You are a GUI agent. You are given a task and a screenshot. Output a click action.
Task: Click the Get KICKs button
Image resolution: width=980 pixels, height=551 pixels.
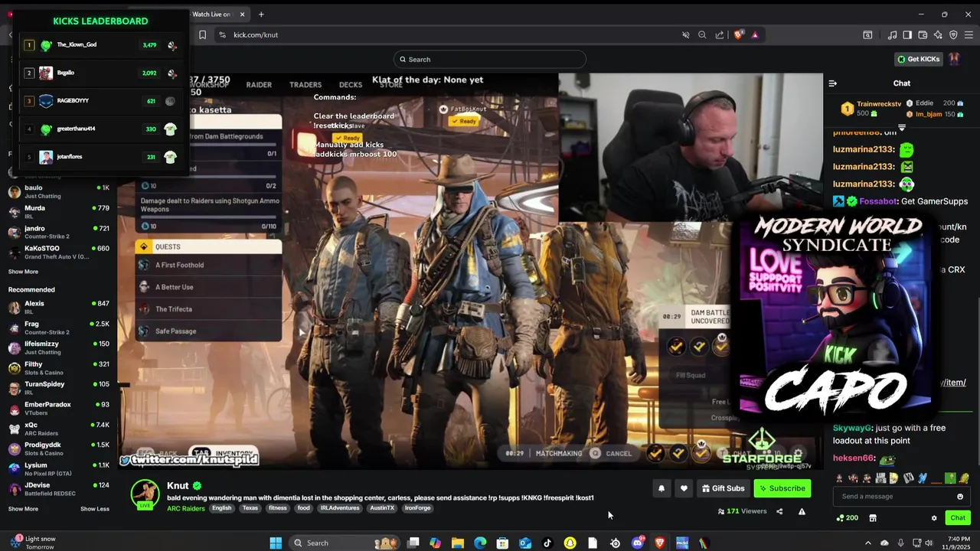pyautogui.click(x=919, y=59)
